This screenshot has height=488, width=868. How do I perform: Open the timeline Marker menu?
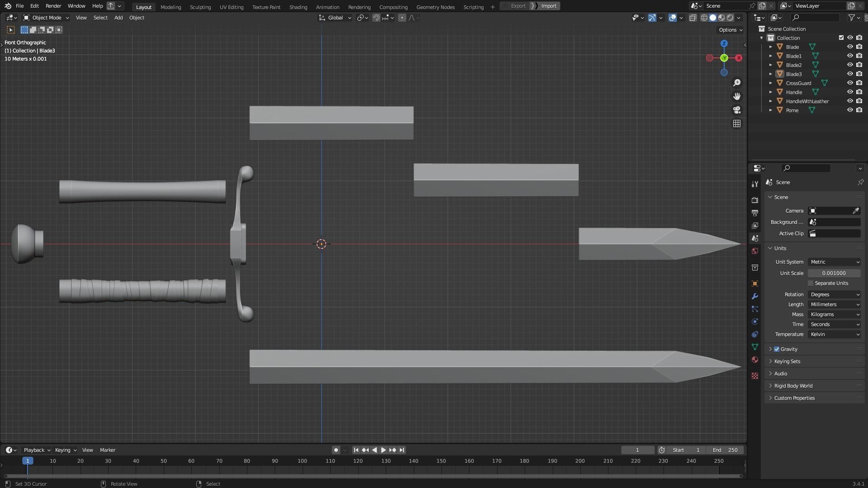(x=108, y=450)
